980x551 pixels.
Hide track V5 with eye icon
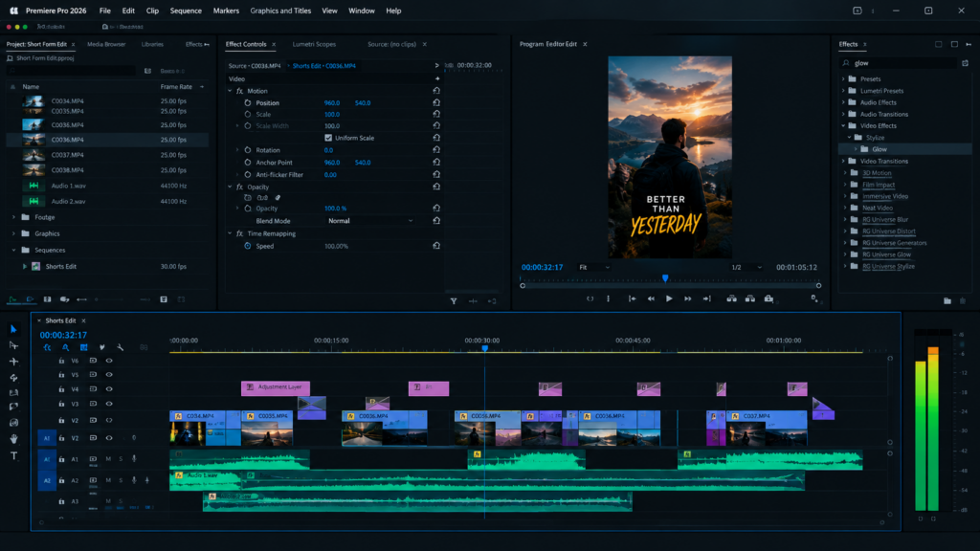(x=109, y=375)
